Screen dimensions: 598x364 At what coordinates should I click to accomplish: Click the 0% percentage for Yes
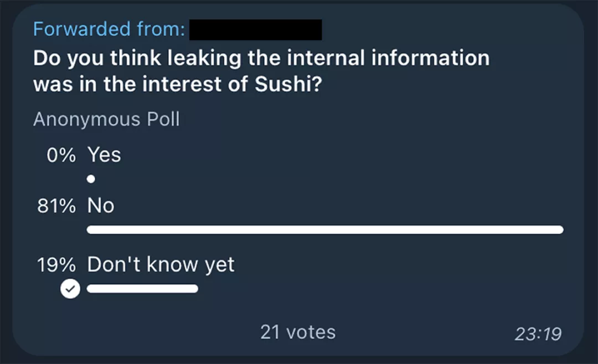point(61,155)
